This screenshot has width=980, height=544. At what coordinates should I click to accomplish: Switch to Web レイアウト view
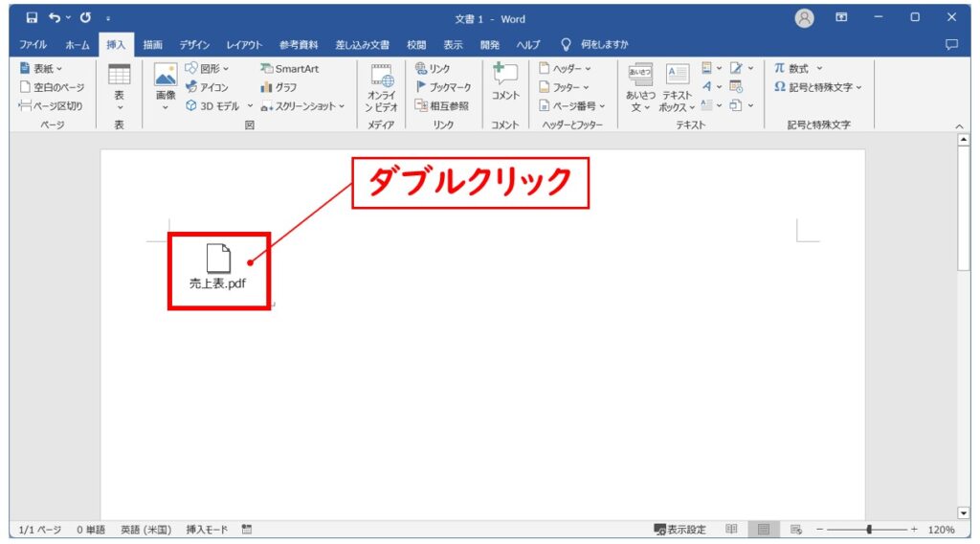[795, 530]
